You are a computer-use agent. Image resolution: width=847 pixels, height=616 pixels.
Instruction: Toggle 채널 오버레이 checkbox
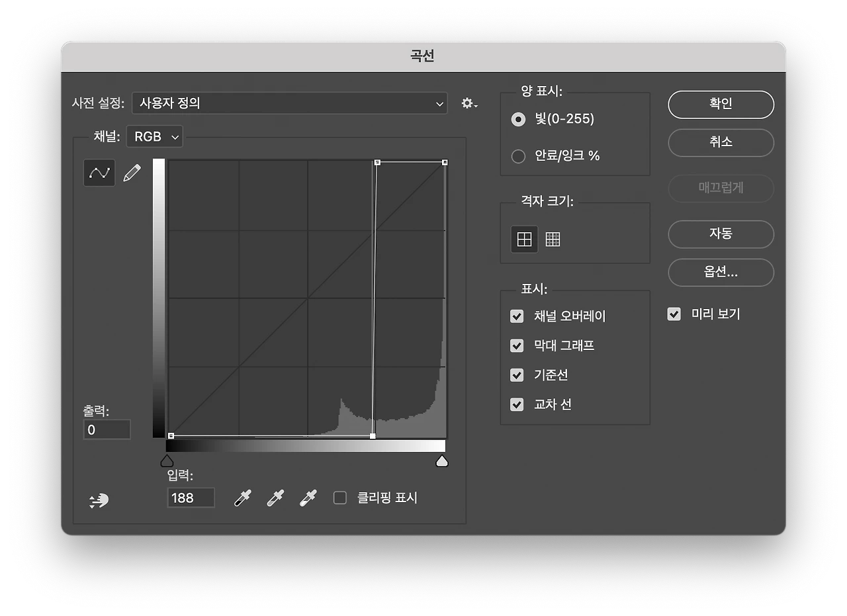coord(517,316)
